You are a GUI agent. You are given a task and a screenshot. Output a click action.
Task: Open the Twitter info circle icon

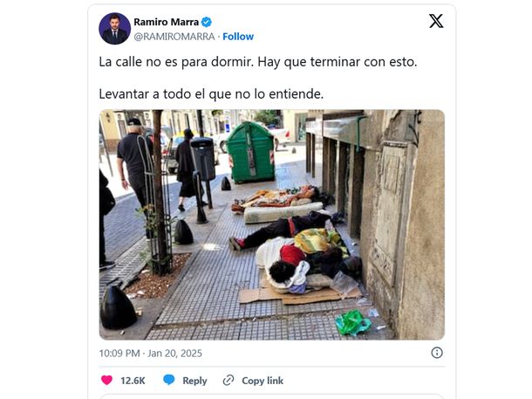pos(437,353)
